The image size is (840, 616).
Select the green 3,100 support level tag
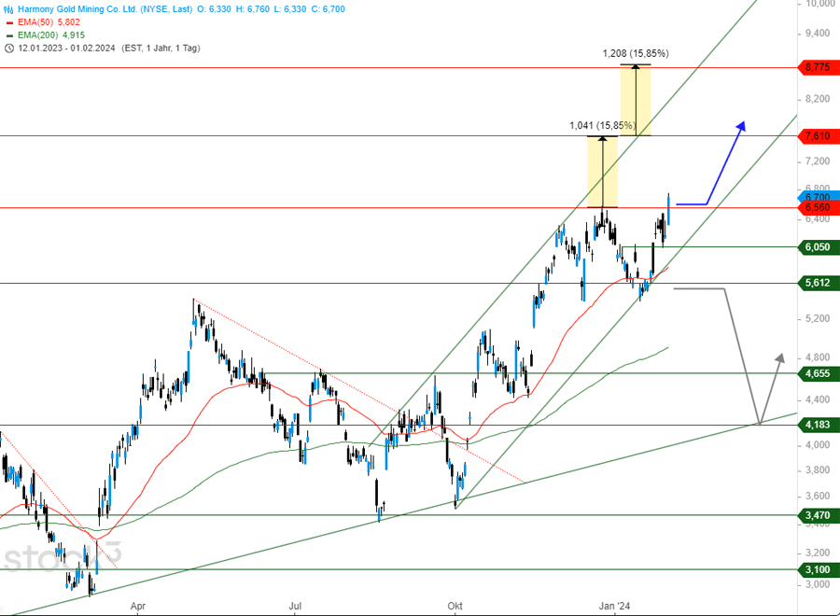817,569
